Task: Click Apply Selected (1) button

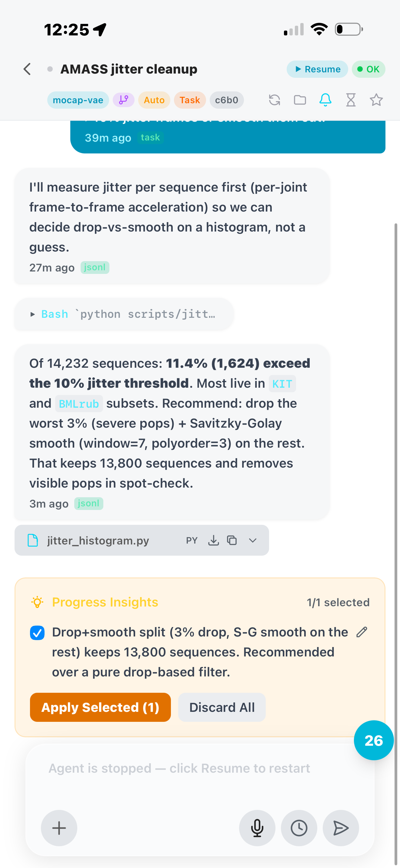Action: click(101, 707)
